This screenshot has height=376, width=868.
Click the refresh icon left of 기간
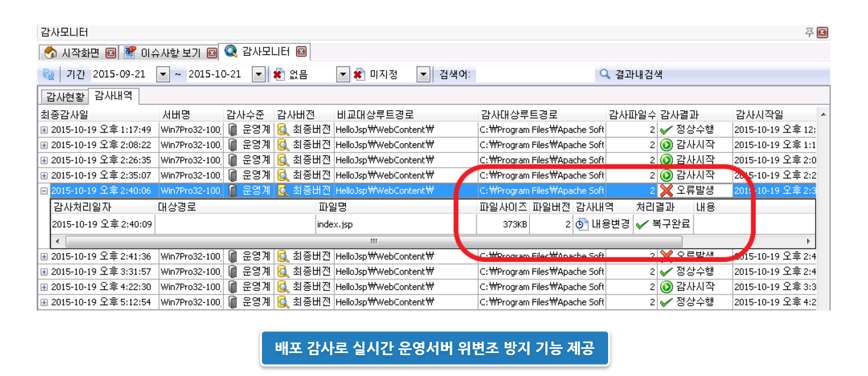point(48,75)
